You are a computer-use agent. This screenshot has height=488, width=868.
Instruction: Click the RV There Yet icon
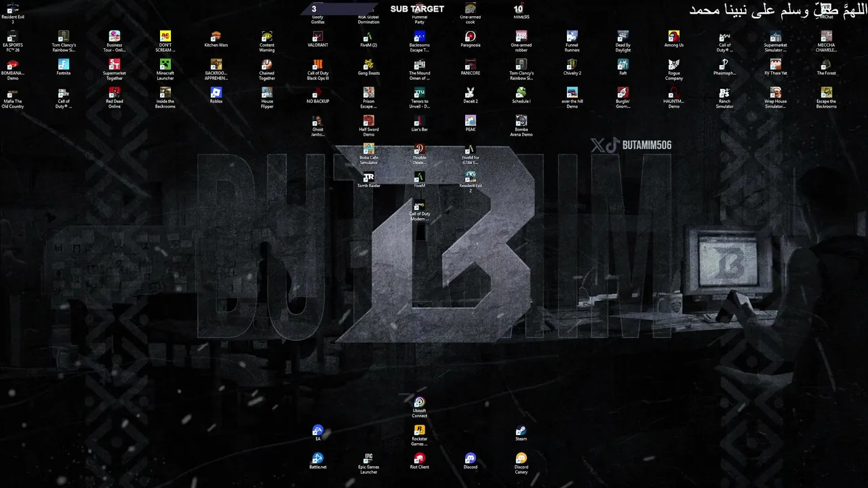(x=776, y=67)
